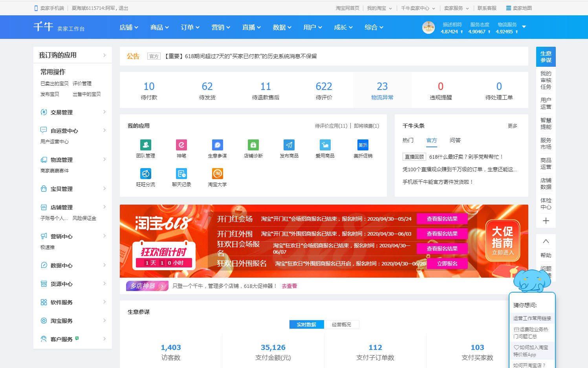Click the 软件服务 grid icon
Screen dimensions: 588x368
tap(44, 302)
